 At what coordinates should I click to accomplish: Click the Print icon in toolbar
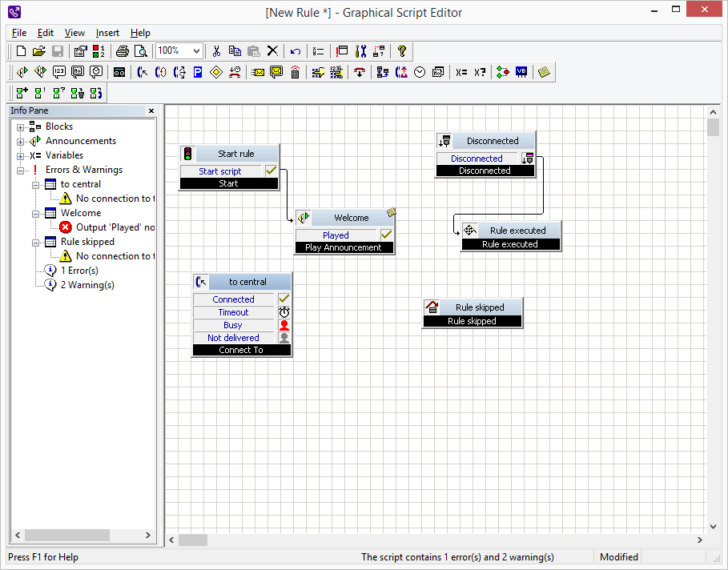click(x=122, y=51)
